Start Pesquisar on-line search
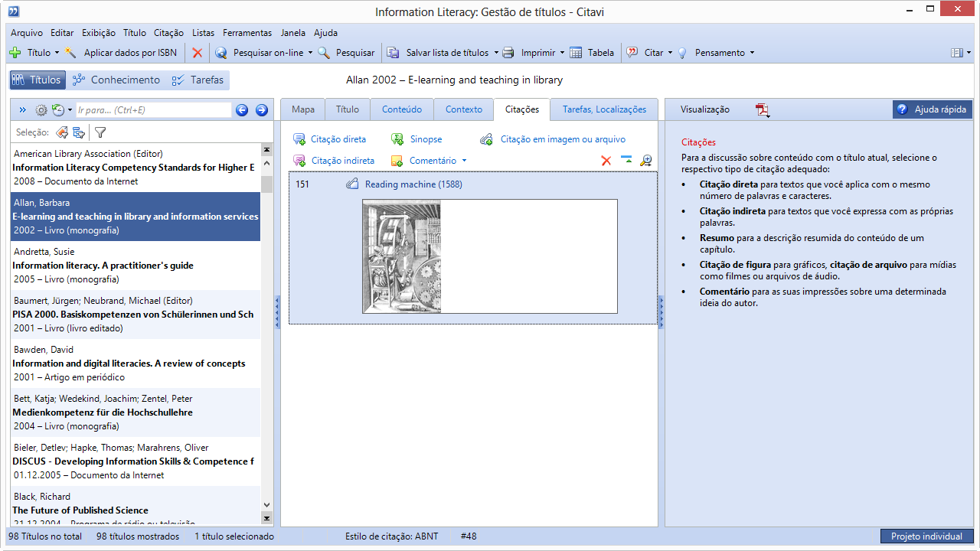 [260, 53]
